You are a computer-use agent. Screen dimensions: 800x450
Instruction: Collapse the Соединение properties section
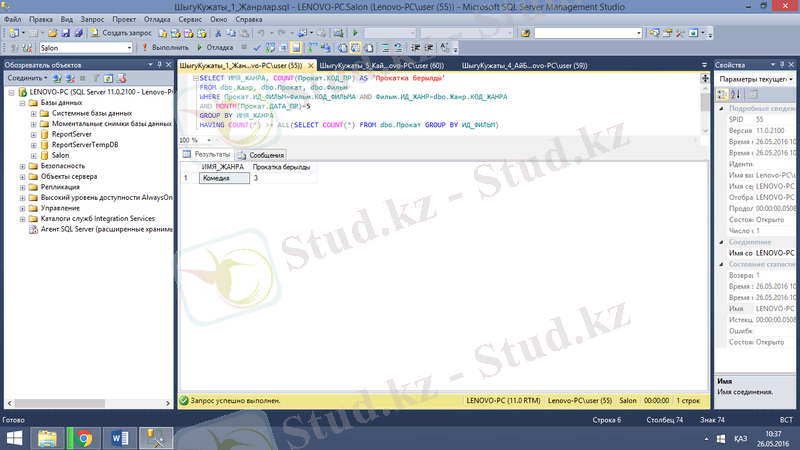(x=721, y=242)
